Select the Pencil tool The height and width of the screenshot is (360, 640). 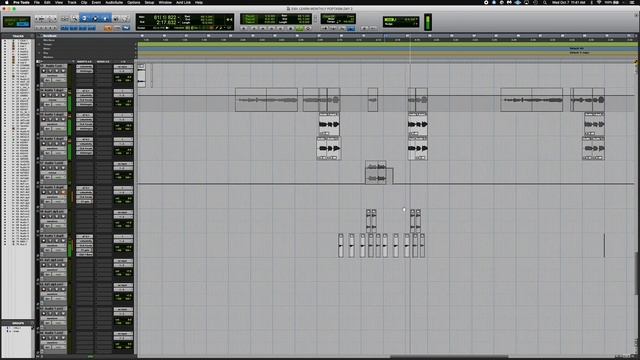click(x=125, y=19)
